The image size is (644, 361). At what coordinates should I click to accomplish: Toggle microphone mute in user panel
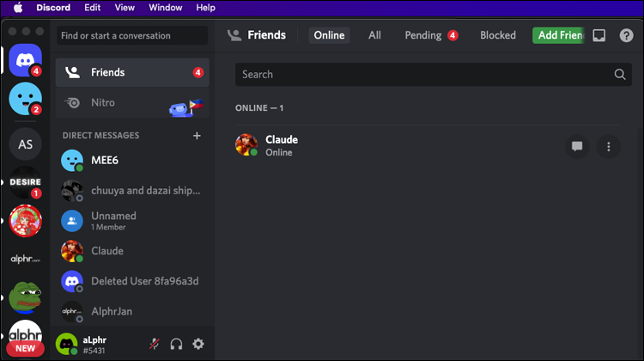point(154,344)
